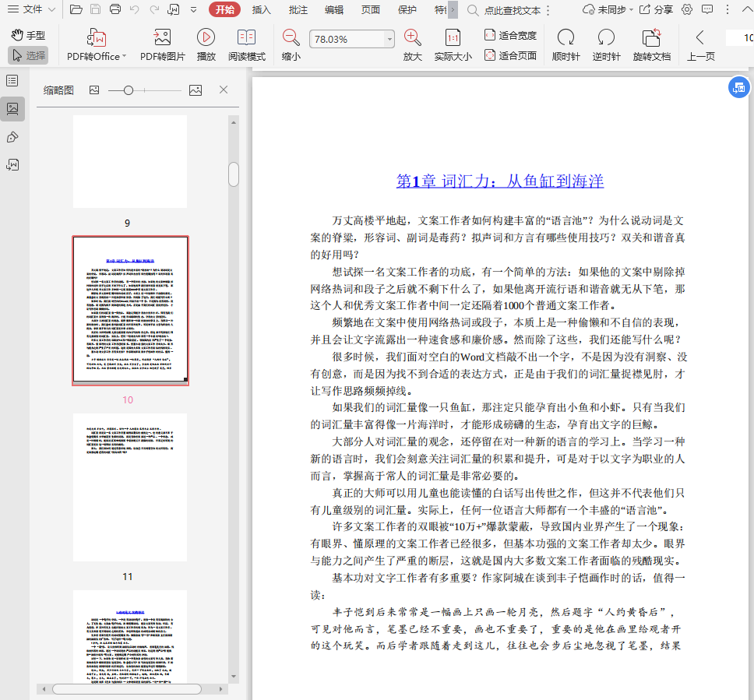Switch to the 插入 tab
This screenshot has height=700, width=754.
[262, 9]
